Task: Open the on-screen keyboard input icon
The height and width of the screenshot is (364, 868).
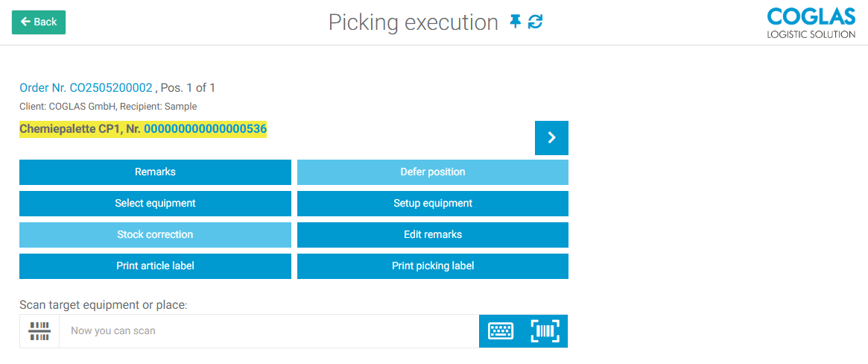Action: point(501,331)
